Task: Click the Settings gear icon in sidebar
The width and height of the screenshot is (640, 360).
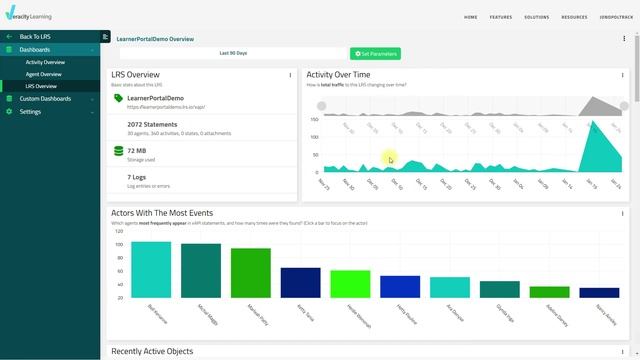Action: click(x=9, y=111)
